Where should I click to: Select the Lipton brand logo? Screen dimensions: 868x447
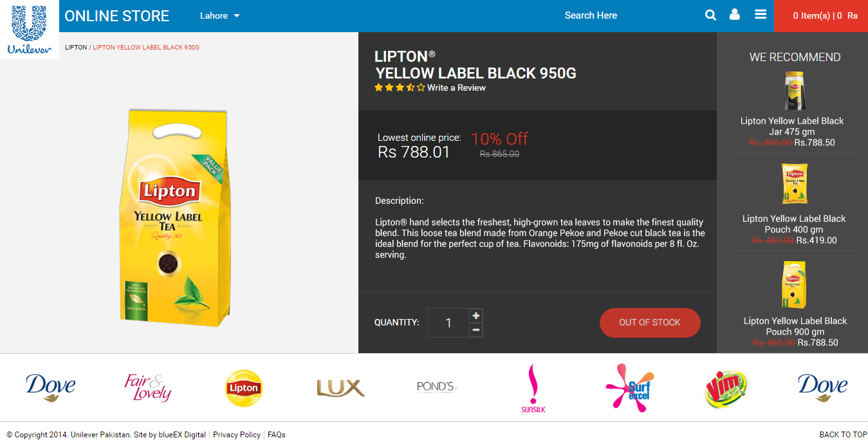click(x=244, y=388)
